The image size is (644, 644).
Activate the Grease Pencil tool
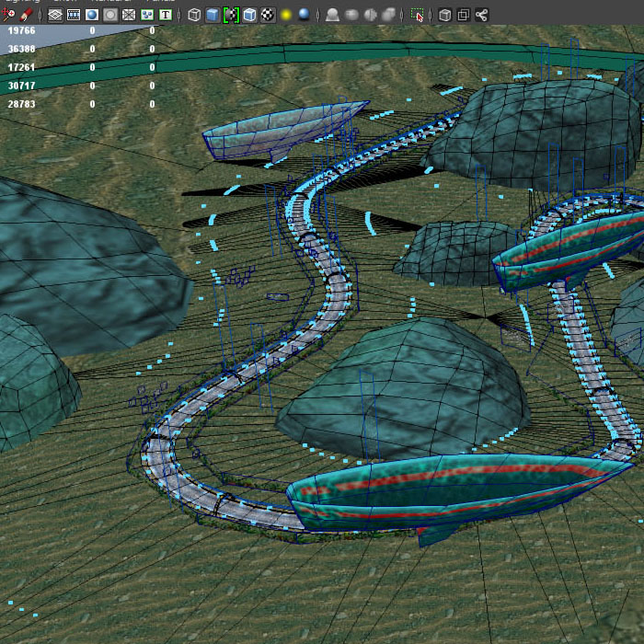tap(27, 15)
